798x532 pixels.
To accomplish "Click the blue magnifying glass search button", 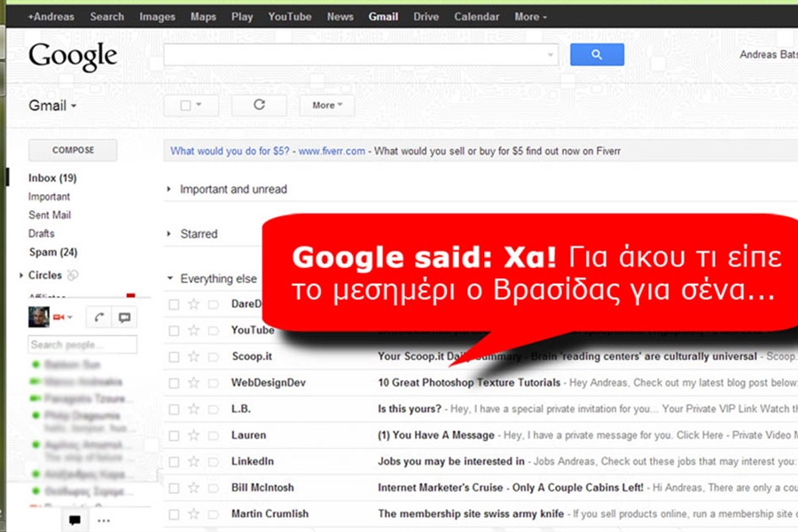I will click(596, 54).
